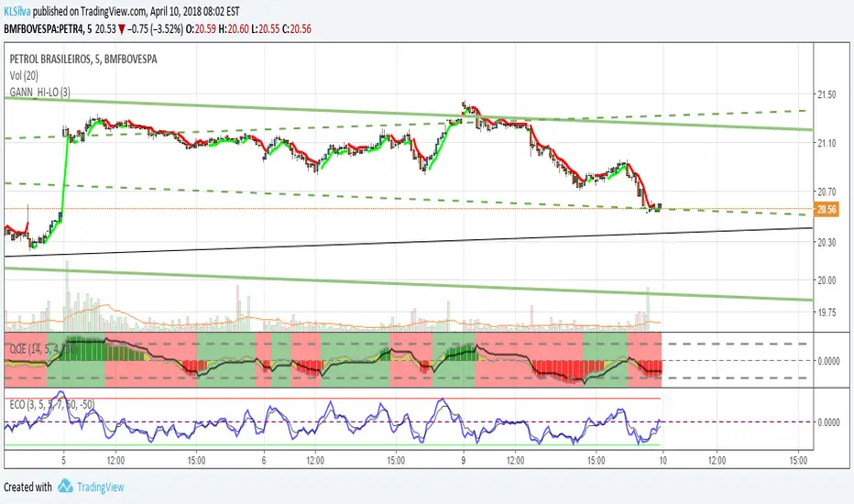
Task: Click the Created with caption text
Action: click(x=27, y=487)
